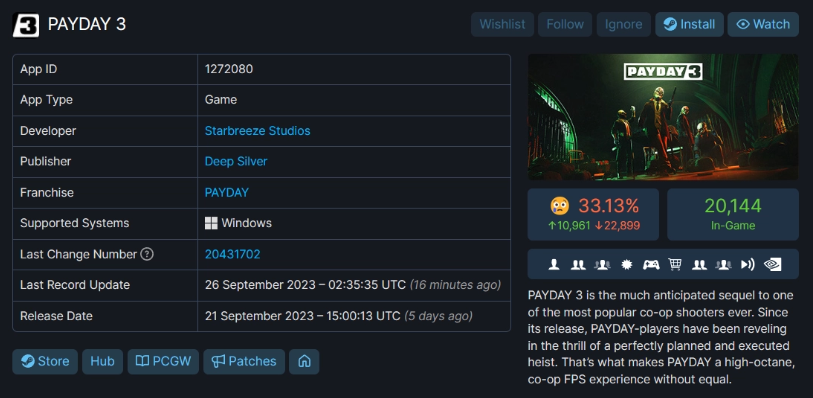Click the 'PAYDAY 3' page title
Screen dimensions: 813x398
[87, 24]
